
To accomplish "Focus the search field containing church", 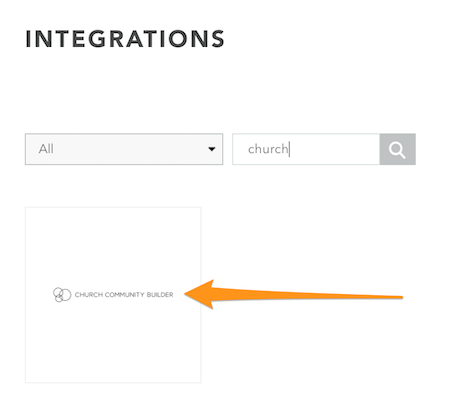I will [306, 149].
